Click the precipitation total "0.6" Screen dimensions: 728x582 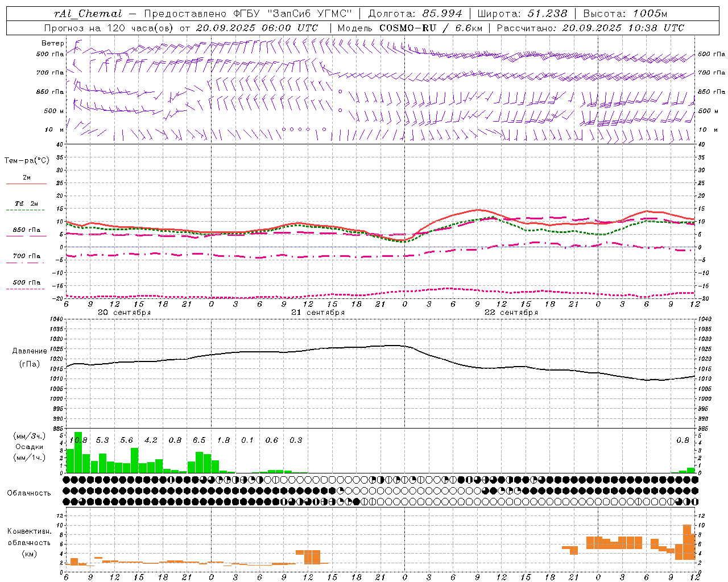(x=272, y=440)
